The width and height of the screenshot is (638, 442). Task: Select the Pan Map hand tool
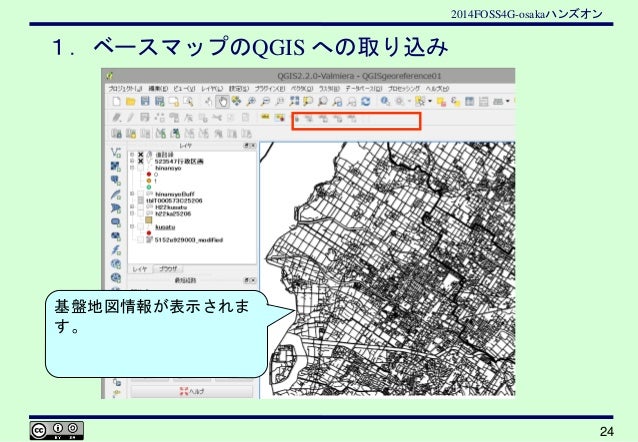click(223, 101)
